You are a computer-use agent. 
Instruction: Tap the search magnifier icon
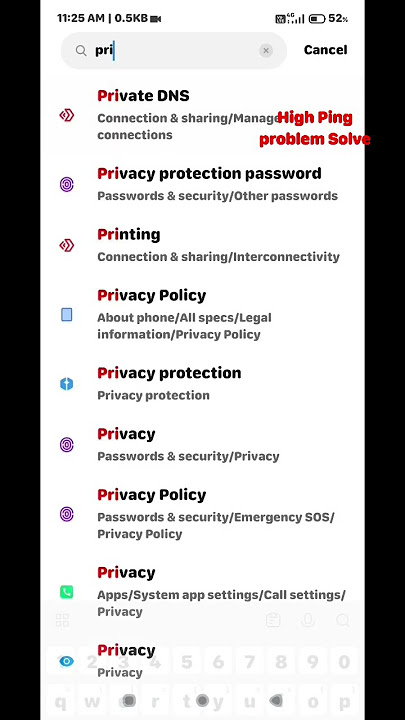coord(81,51)
